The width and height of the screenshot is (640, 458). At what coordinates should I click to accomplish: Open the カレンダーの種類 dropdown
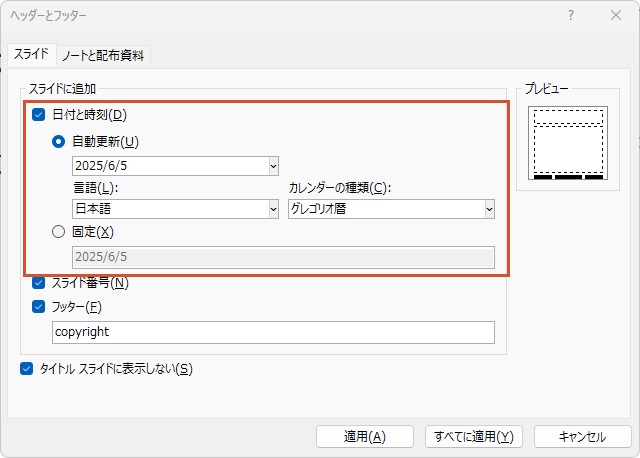pos(391,209)
